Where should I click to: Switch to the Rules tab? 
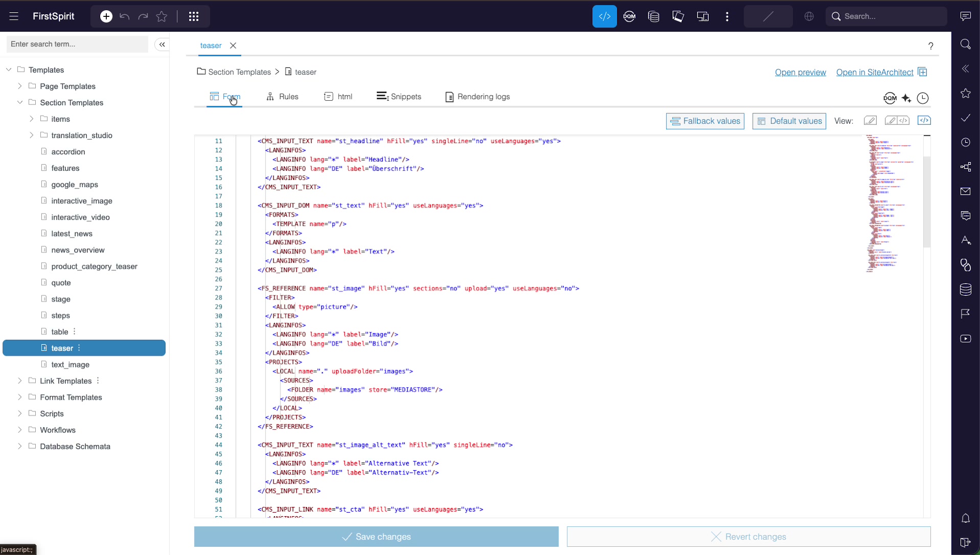pyautogui.click(x=282, y=97)
